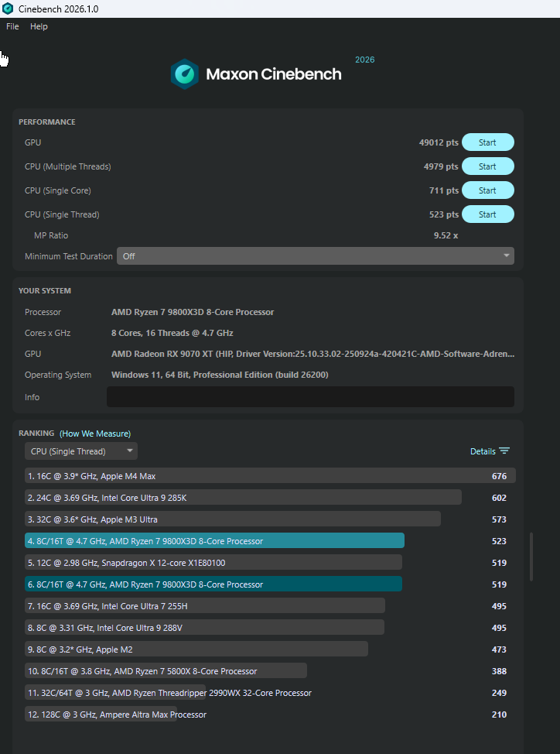Click the 711 pts single core score
This screenshot has height=754, width=560.
coord(444,190)
